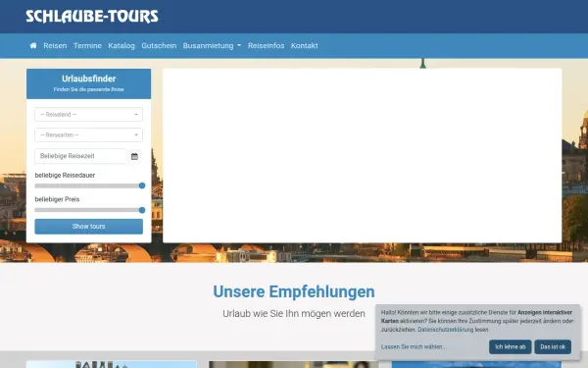
Task: Open the Reiseinfos page
Action: coord(266,46)
